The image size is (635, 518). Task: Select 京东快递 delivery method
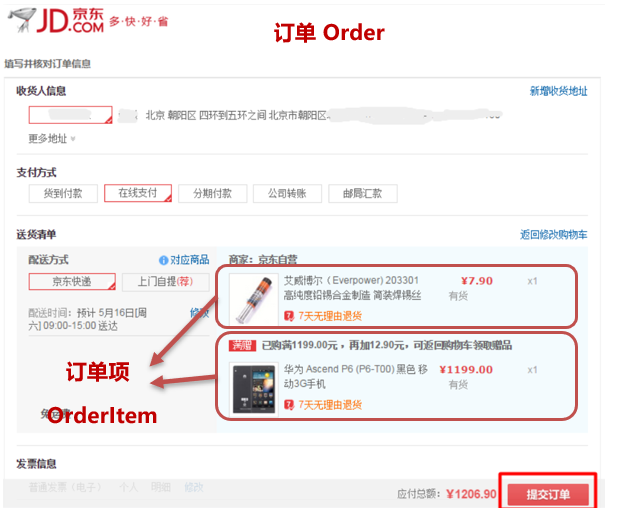(72, 282)
